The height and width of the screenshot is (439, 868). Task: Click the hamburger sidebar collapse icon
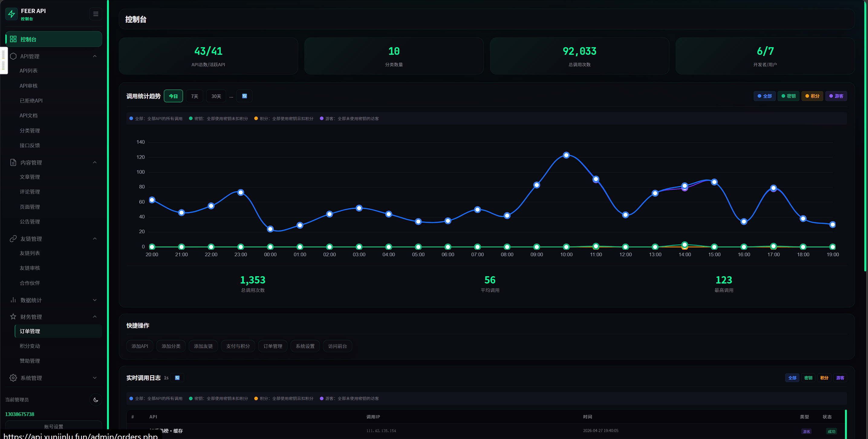pos(96,14)
